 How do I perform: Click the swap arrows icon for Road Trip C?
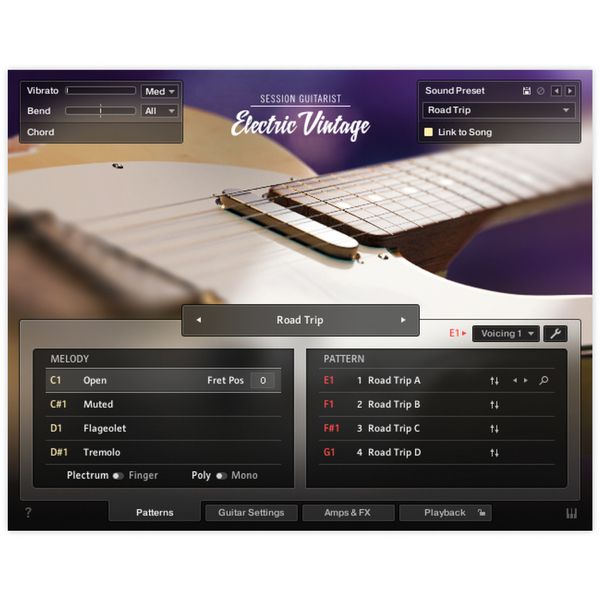tap(494, 429)
